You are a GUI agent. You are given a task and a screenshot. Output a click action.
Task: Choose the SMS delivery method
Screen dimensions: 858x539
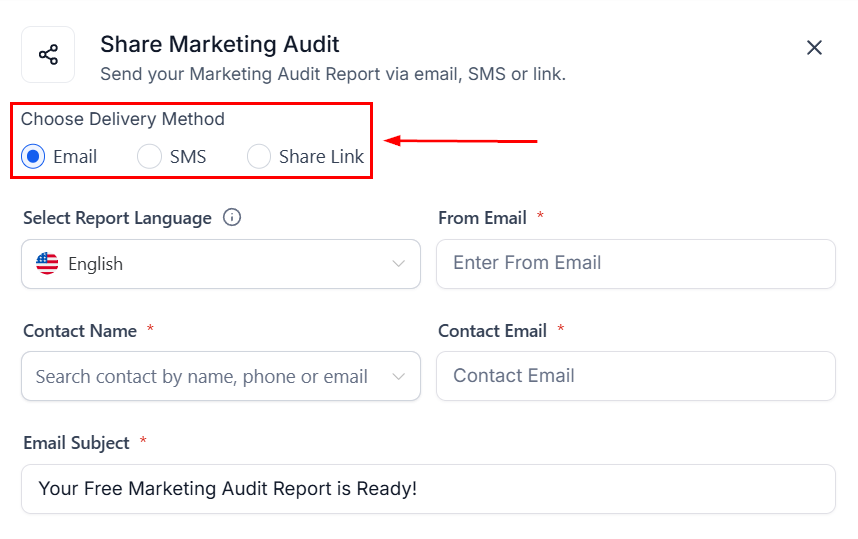[149, 157]
